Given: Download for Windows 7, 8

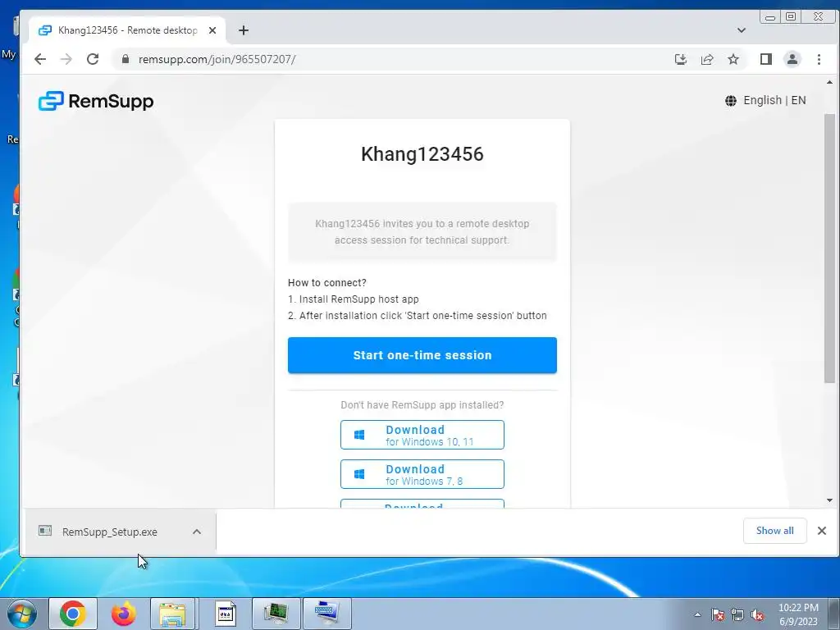Looking at the screenshot, I should 422,474.
